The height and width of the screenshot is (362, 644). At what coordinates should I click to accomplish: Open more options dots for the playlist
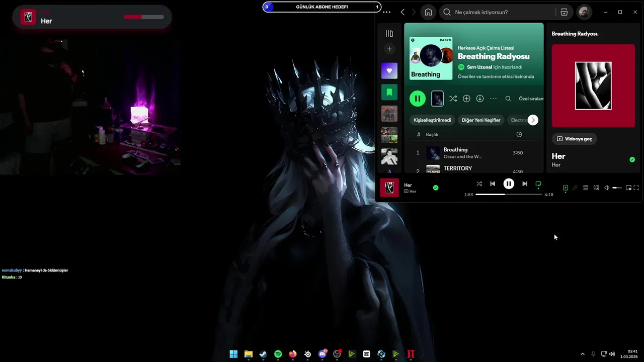(x=494, y=99)
